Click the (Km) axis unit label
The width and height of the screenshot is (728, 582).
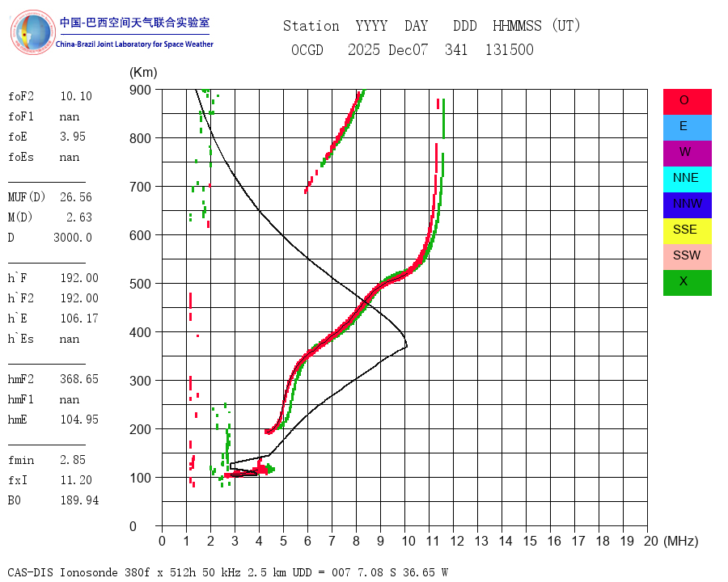coord(143,73)
